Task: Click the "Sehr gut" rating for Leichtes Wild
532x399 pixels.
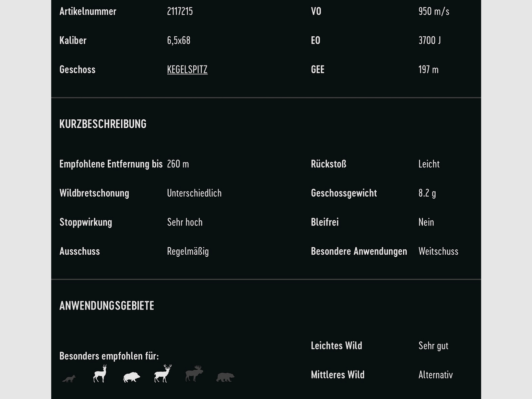Action: point(433,346)
